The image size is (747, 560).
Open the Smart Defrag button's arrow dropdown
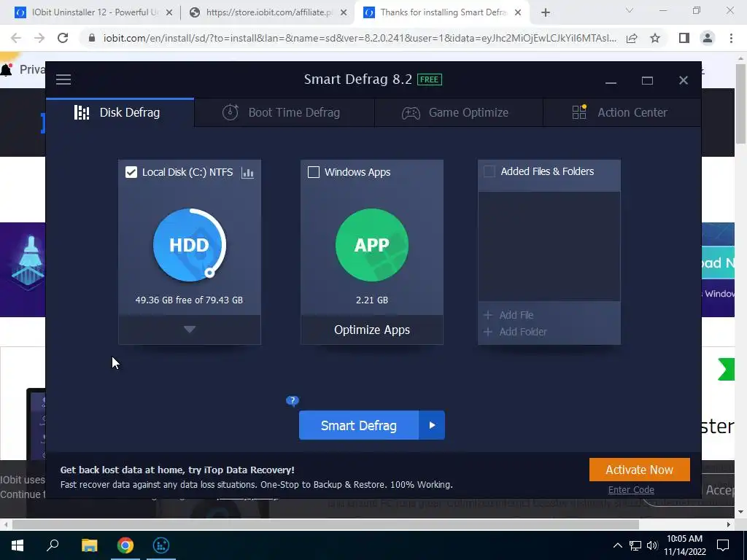(432, 425)
